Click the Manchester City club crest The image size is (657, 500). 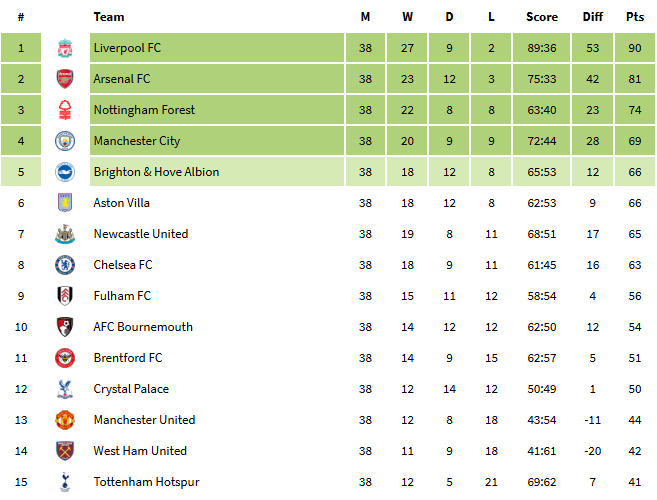[x=65, y=141]
